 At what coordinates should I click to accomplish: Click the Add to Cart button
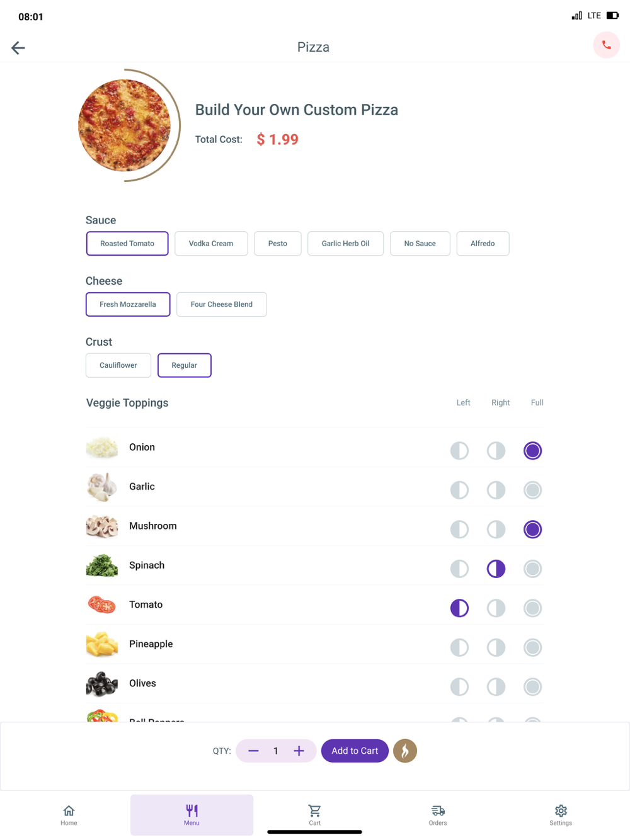pos(355,751)
